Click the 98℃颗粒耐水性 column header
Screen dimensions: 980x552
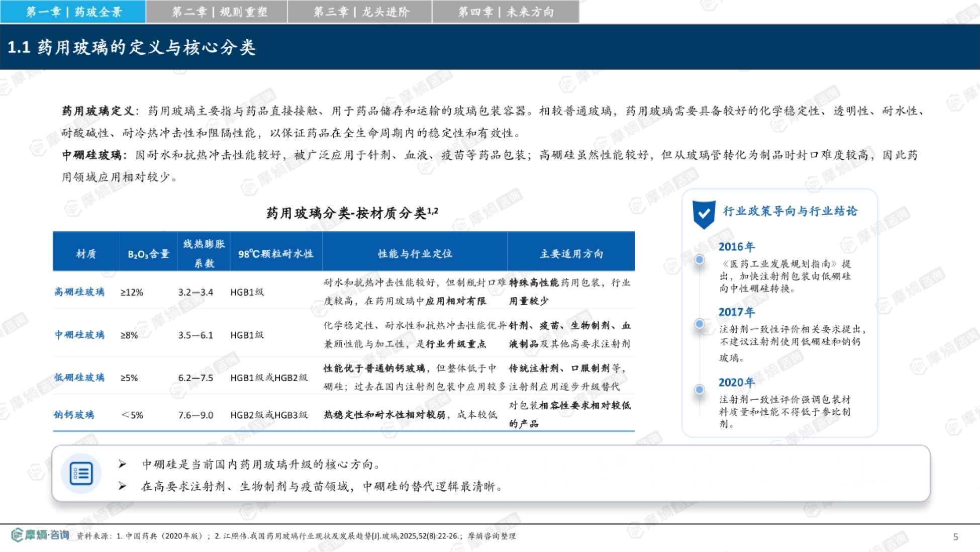276,254
